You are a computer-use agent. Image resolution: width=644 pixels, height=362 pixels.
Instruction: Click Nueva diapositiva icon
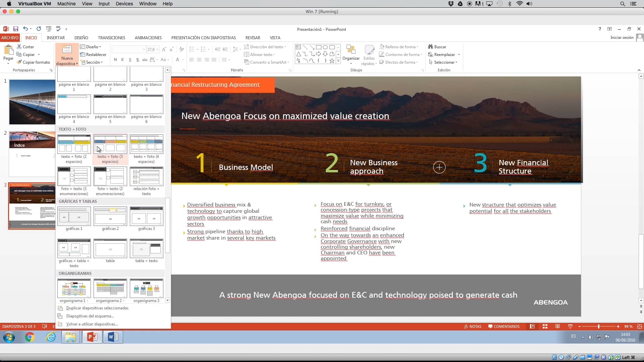[67, 49]
